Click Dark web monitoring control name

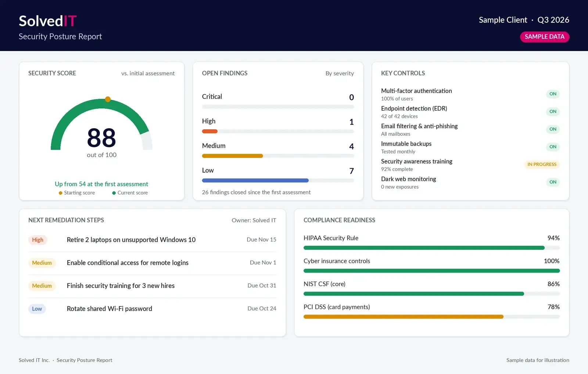408,179
